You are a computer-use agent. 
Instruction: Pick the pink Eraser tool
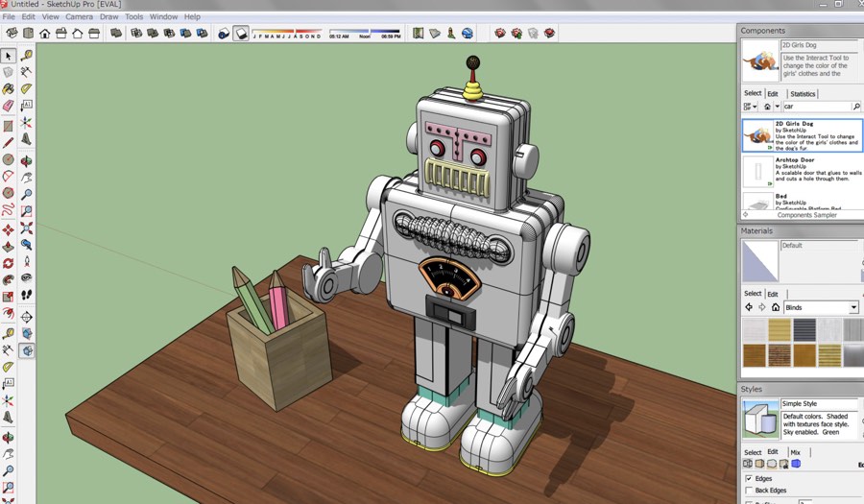pos(9,107)
